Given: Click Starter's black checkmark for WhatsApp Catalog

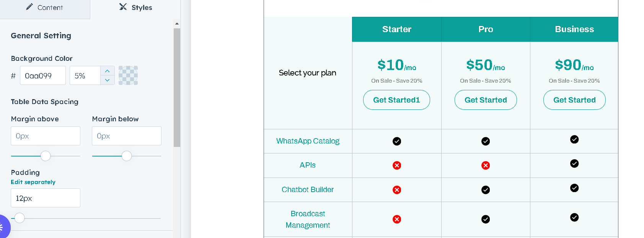Looking at the screenshot, I should [x=397, y=141].
